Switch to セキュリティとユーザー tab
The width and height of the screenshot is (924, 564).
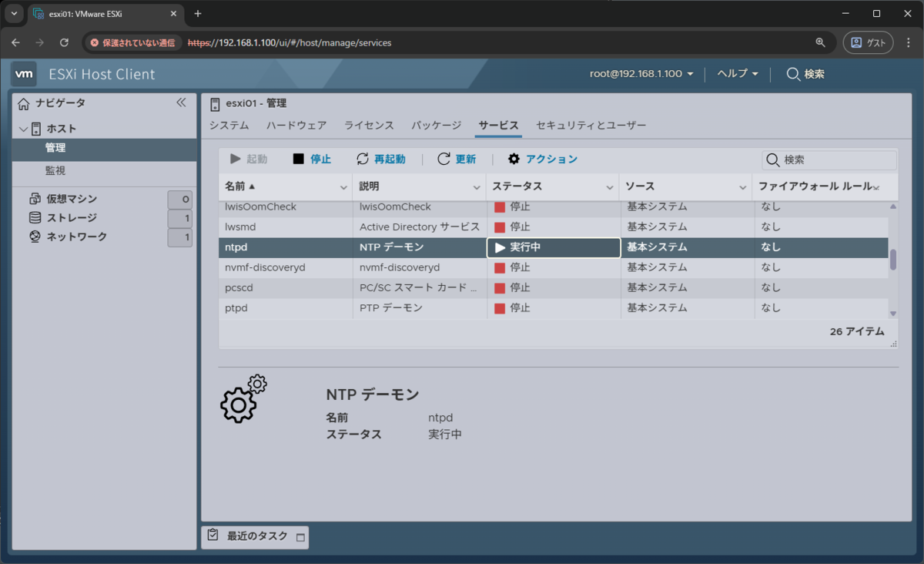(591, 125)
